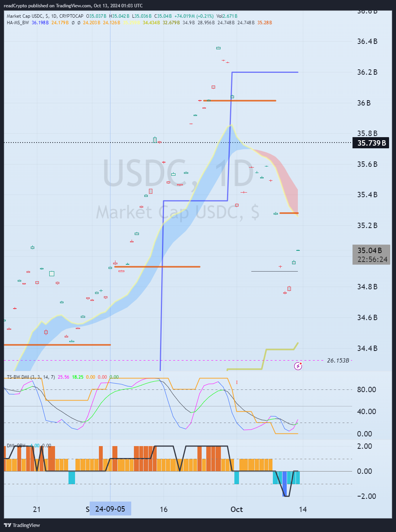This screenshot has height=532, width=396.
Task: Click the Oct label on time axis
Action: click(x=237, y=509)
